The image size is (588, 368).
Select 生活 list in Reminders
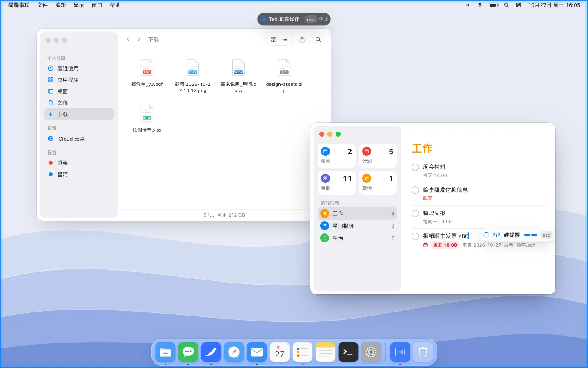357,238
